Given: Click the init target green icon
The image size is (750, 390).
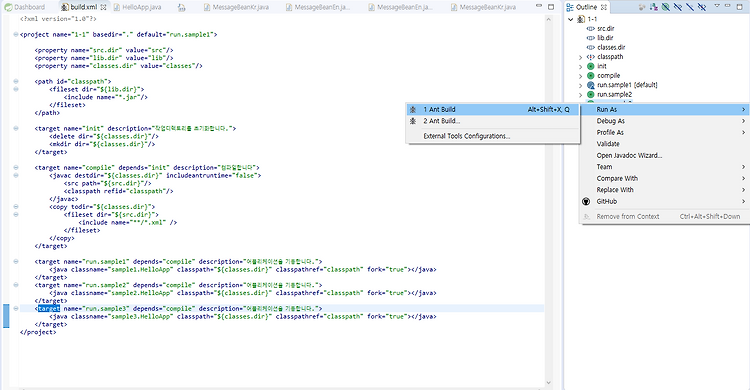Looking at the screenshot, I should tap(591, 67).
